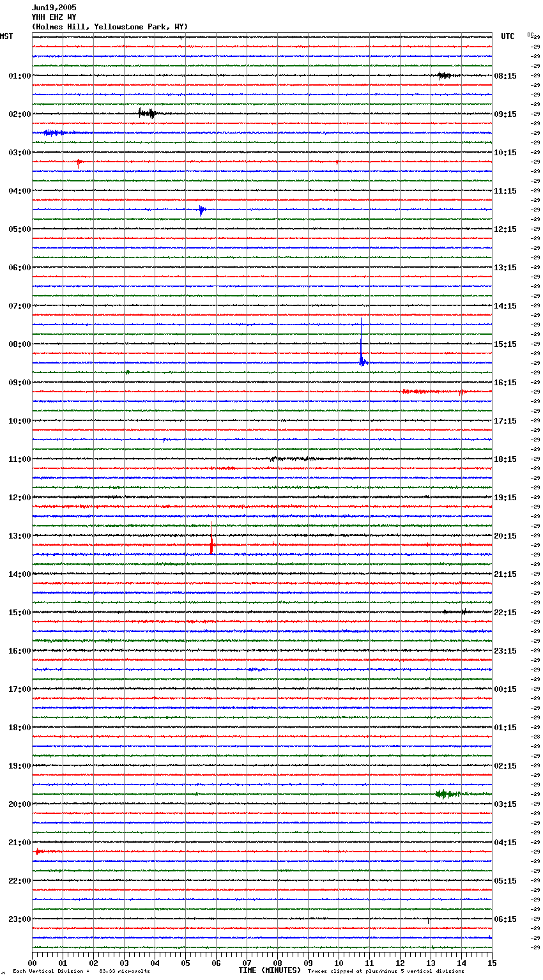This screenshot has height=980, width=543.
Task: Click the 00 minute axis tick label
Action: (x=32, y=963)
